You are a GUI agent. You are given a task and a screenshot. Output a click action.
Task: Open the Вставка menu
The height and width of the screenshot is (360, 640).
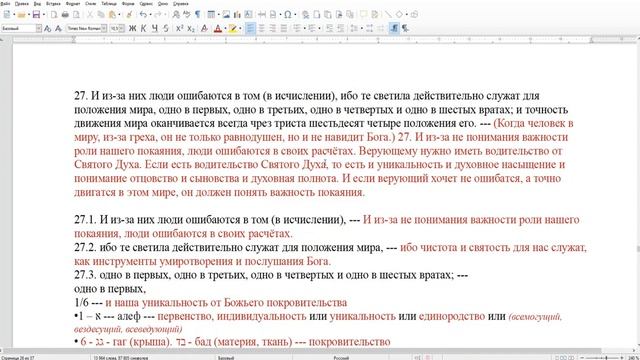pyautogui.click(x=53, y=4)
